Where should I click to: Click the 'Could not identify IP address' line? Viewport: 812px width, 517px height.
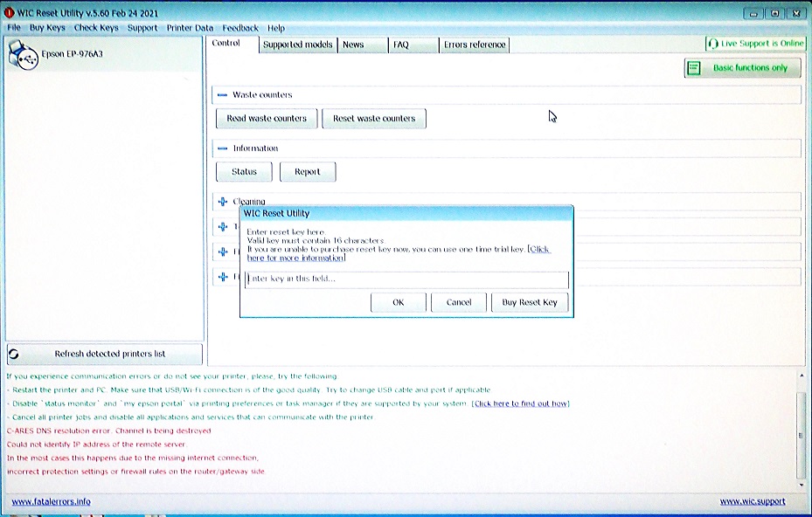click(96, 444)
